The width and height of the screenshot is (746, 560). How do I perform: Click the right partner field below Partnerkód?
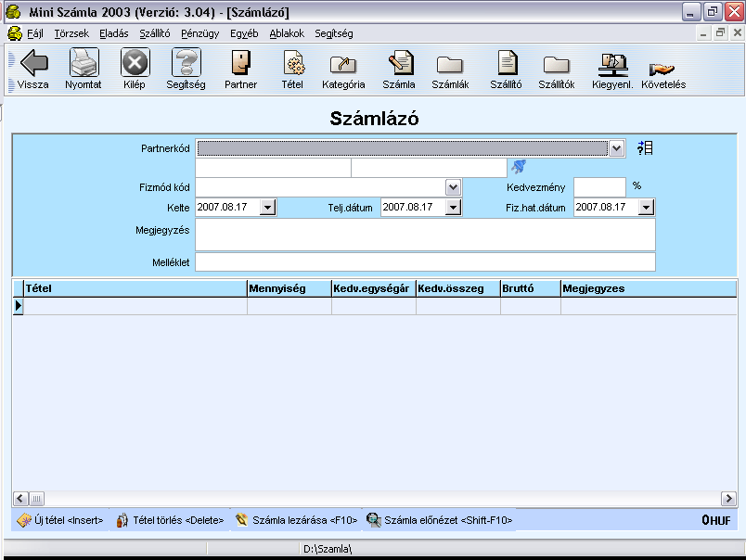430,168
